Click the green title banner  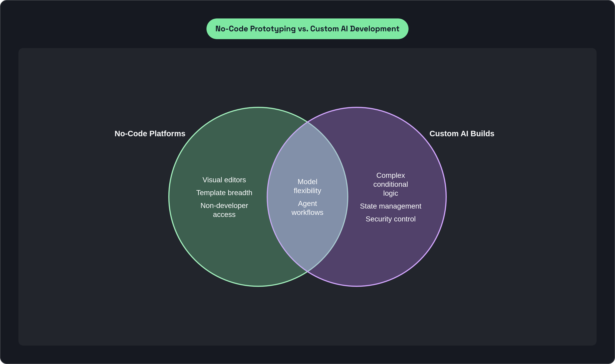(307, 29)
